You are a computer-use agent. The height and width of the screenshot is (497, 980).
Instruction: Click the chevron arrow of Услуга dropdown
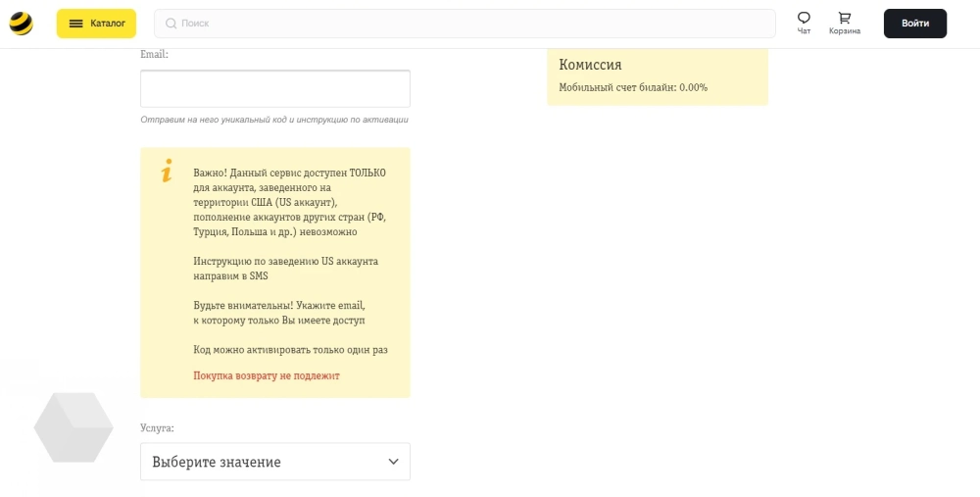tap(394, 462)
